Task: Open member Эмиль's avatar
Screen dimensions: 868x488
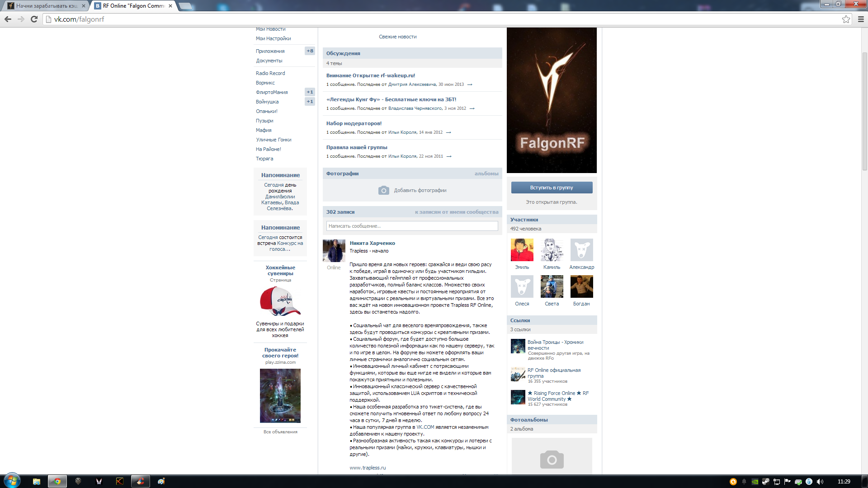Action: (522, 250)
